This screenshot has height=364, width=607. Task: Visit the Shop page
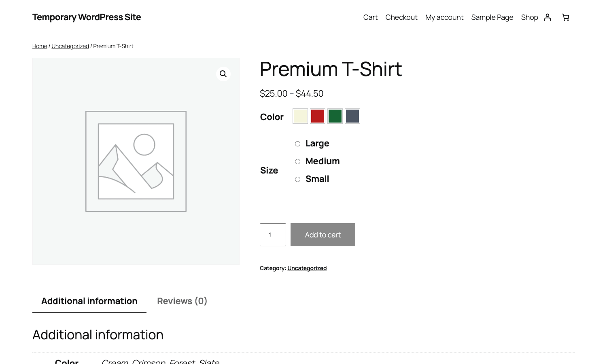[x=529, y=17]
